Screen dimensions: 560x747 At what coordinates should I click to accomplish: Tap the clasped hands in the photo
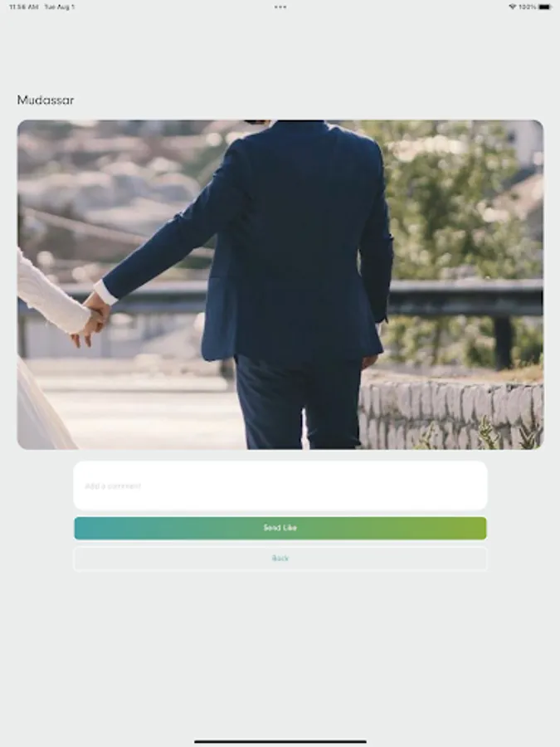[x=91, y=320]
